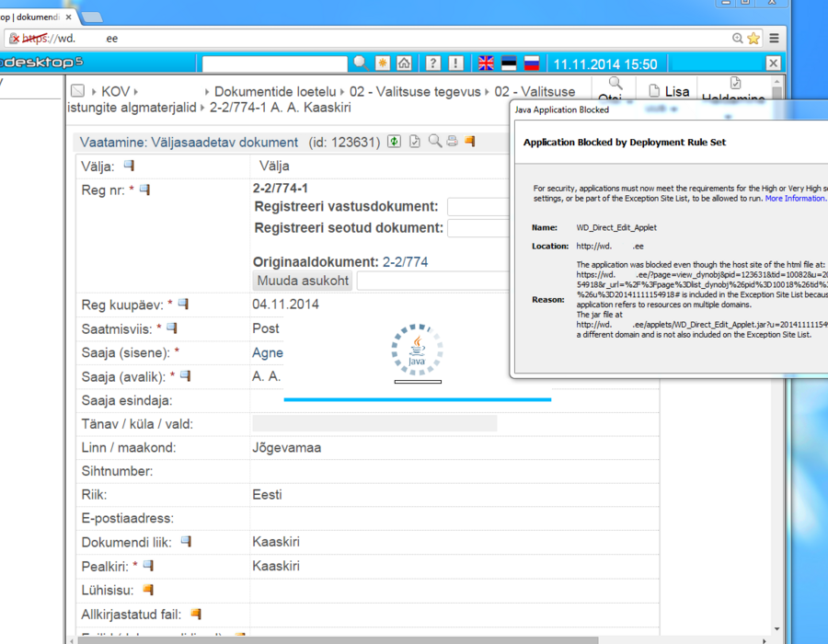Screen dimensions: 828x644
Task: Click the help flag icon next to Saatmisviis
Action: pyautogui.click(x=172, y=328)
